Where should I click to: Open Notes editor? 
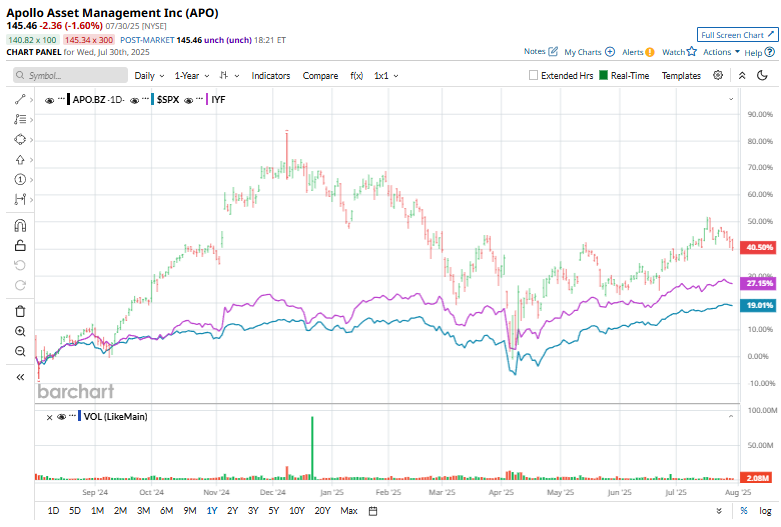[541, 51]
